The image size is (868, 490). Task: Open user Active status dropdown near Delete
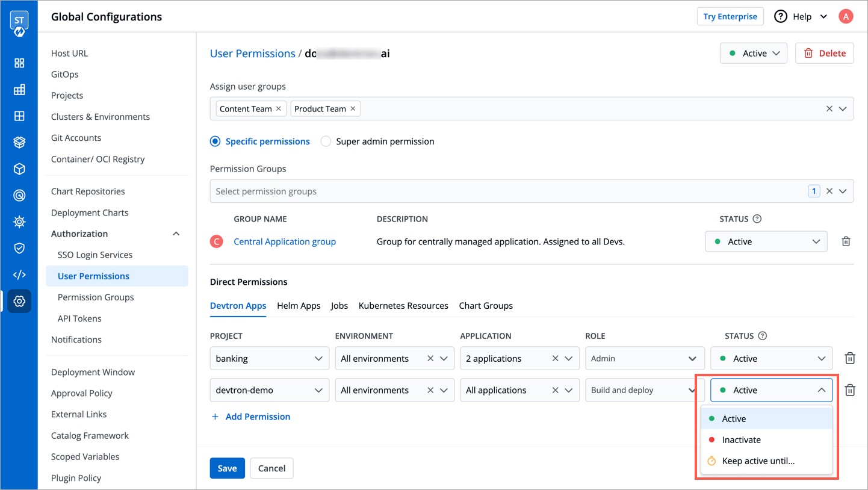[x=754, y=53]
